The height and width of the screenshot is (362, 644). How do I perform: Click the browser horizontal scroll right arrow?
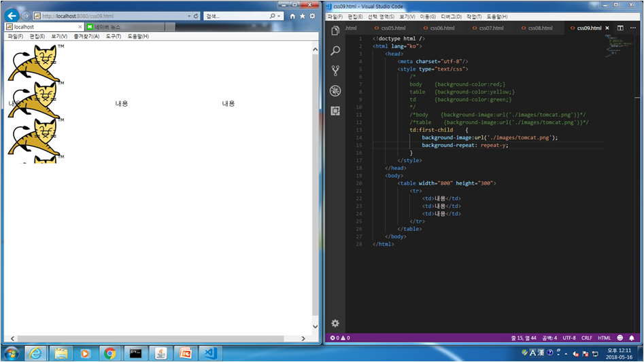[303, 338]
